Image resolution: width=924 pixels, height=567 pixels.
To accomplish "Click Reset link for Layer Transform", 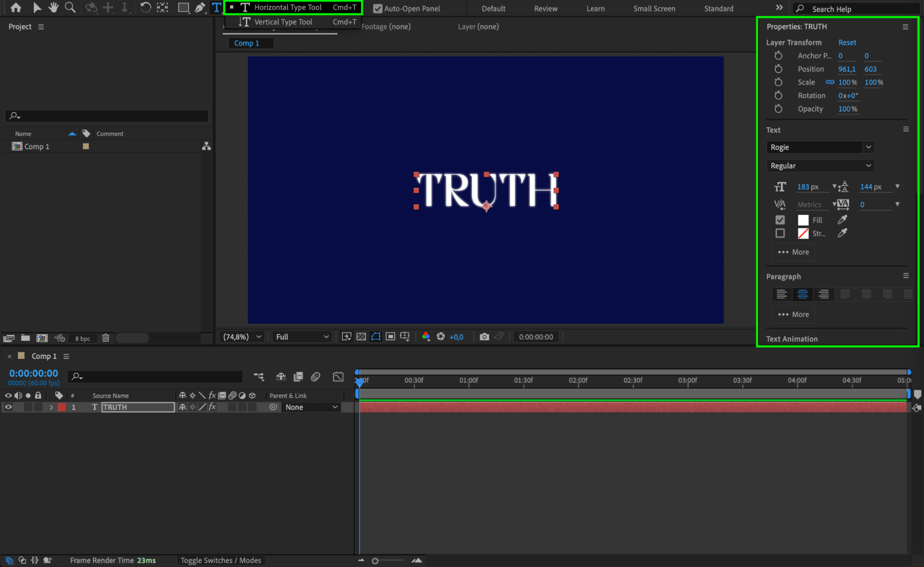I will (847, 42).
